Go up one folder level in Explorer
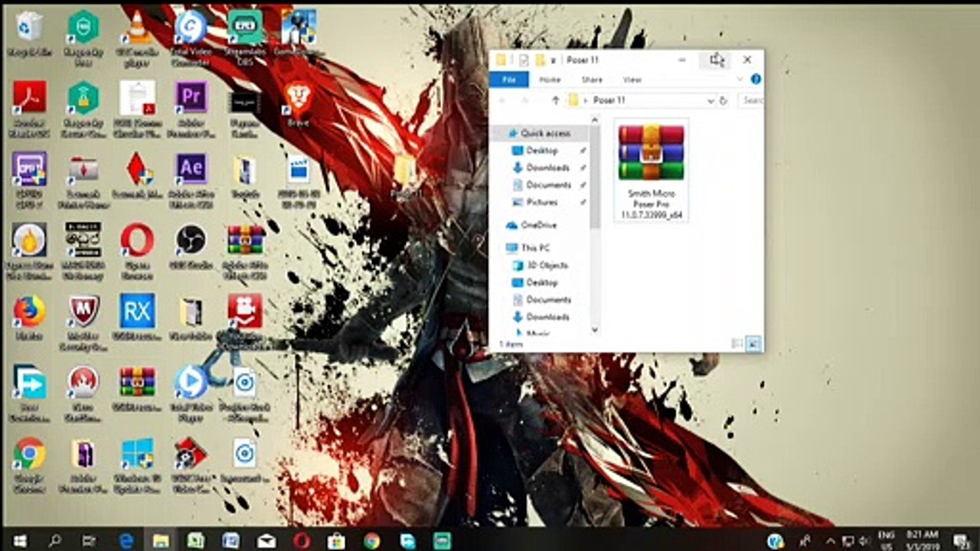The image size is (980, 551). [556, 100]
